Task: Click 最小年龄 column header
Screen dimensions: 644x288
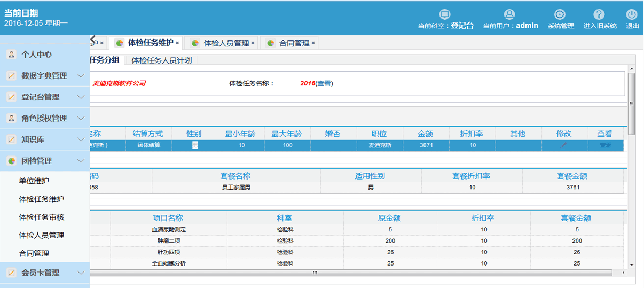Action: (241, 134)
